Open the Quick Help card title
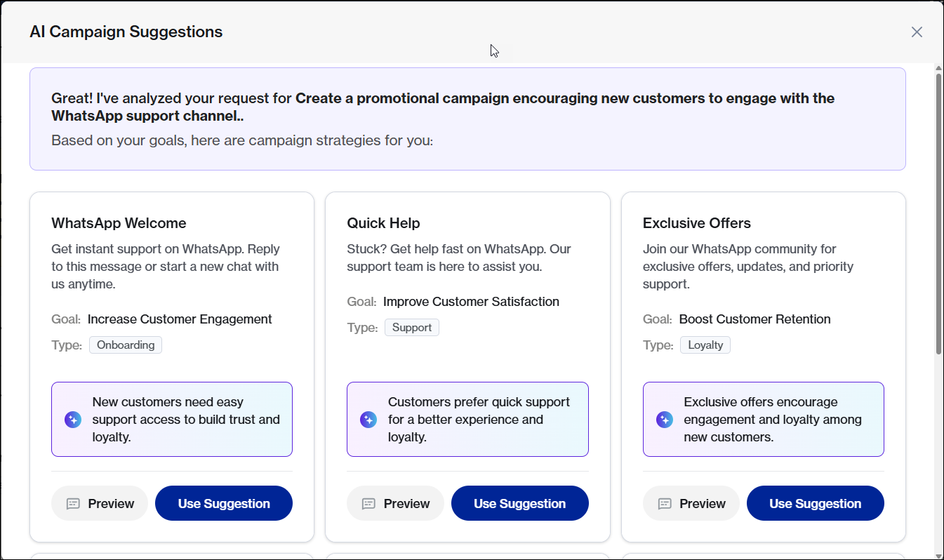The height and width of the screenshot is (560, 944). point(383,223)
